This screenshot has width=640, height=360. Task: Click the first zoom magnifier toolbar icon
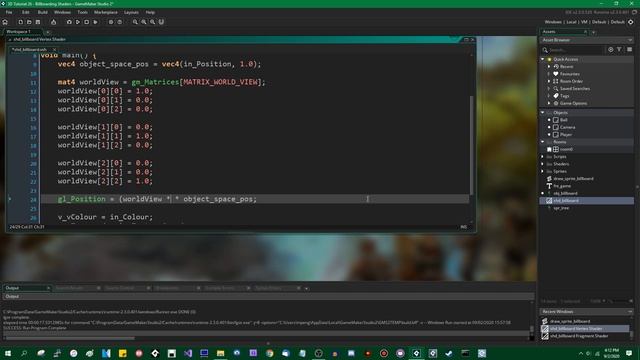coord(135,22)
